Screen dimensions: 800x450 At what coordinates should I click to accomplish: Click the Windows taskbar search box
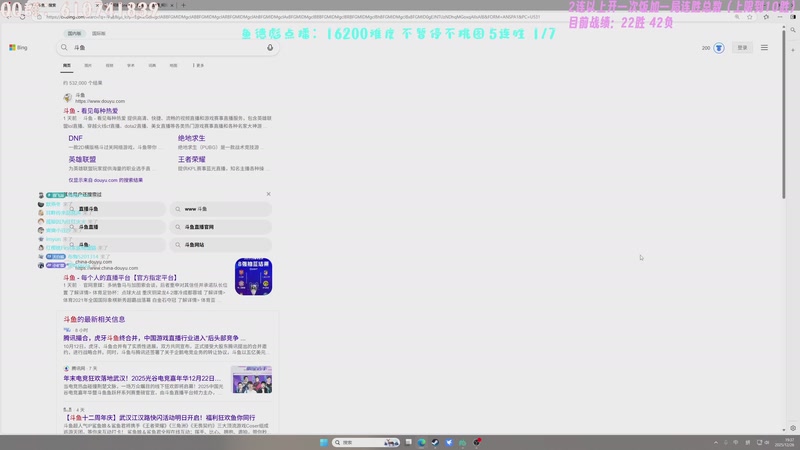[x=365, y=442]
